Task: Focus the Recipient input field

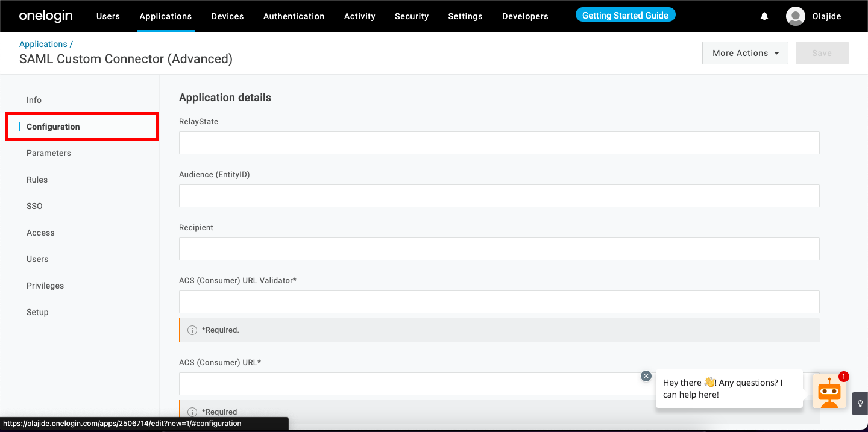Action: tap(499, 249)
